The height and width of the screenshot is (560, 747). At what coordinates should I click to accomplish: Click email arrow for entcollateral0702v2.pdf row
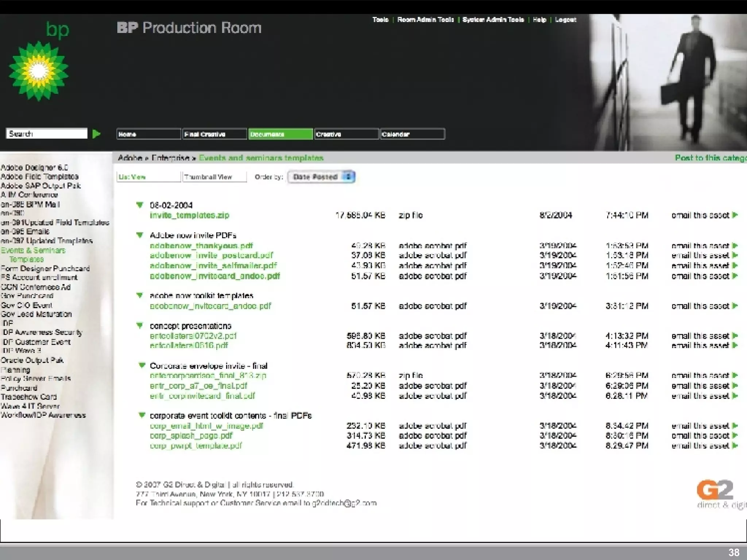point(735,335)
